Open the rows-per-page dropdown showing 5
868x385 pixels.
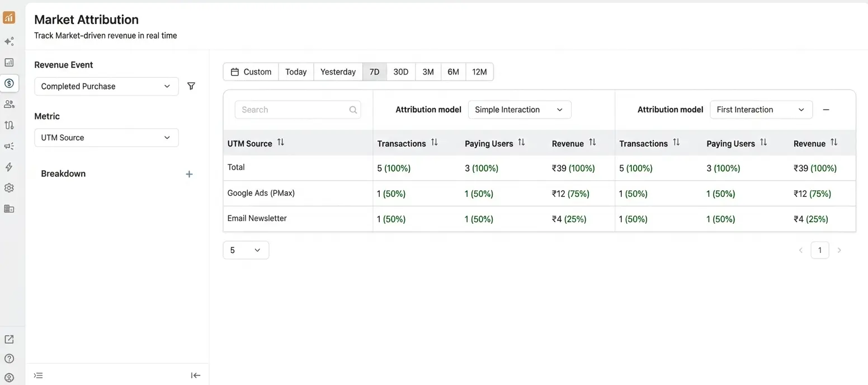pyautogui.click(x=246, y=250)
